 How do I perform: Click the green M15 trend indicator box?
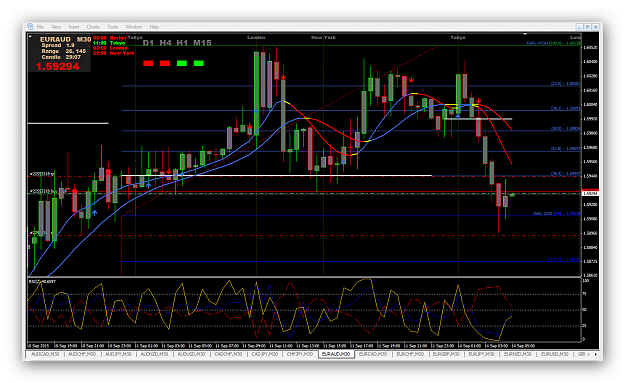click(x=199, y=63)
